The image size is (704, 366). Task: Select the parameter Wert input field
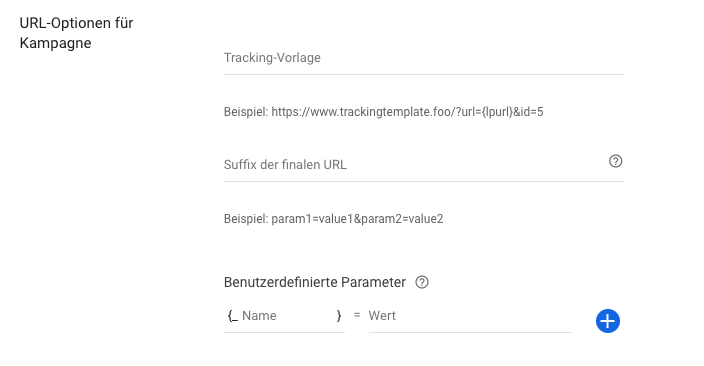click(x=470, y=316)
